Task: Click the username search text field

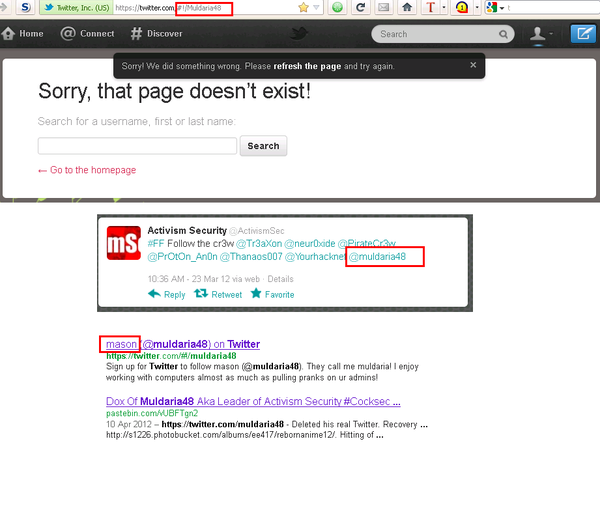Action: click(x=137, y=146)
